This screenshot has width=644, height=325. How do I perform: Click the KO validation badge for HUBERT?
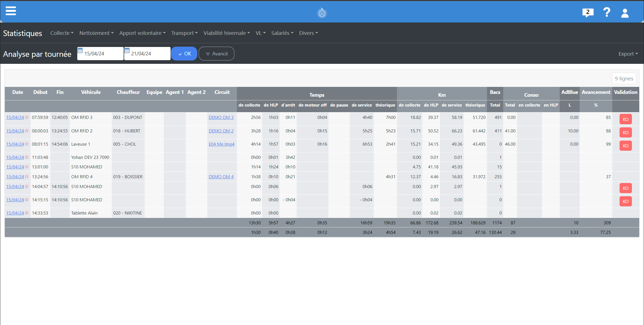625,132
